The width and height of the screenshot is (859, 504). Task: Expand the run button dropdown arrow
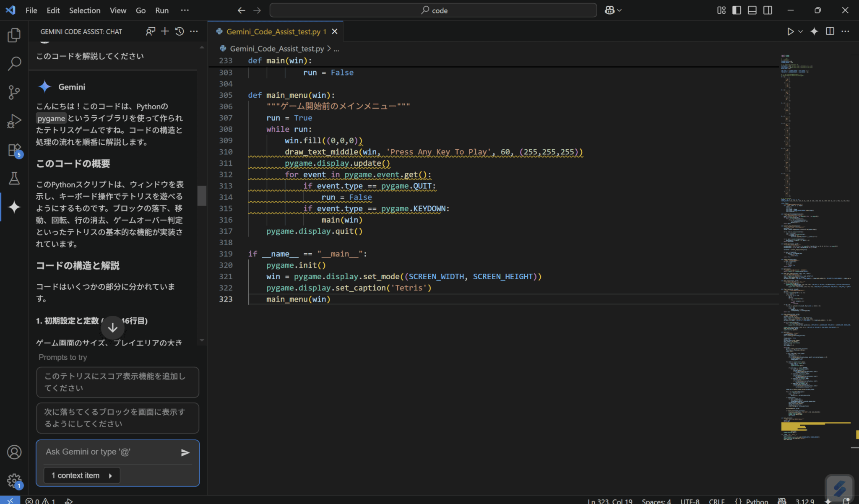tap(800, 31)
